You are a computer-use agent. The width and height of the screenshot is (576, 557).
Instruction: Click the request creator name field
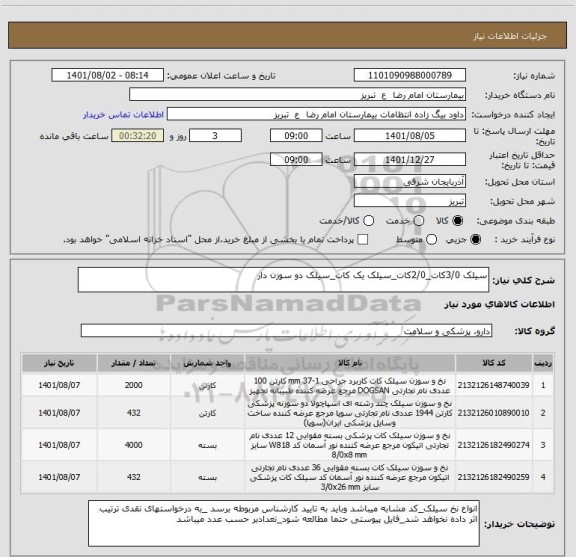click(x=316, y=115)
